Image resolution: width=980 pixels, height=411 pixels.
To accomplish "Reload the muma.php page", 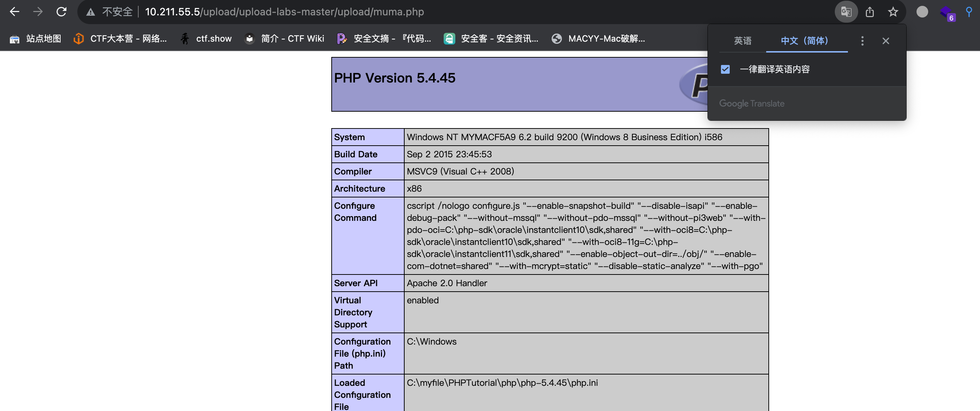I will tap(61, 12).
